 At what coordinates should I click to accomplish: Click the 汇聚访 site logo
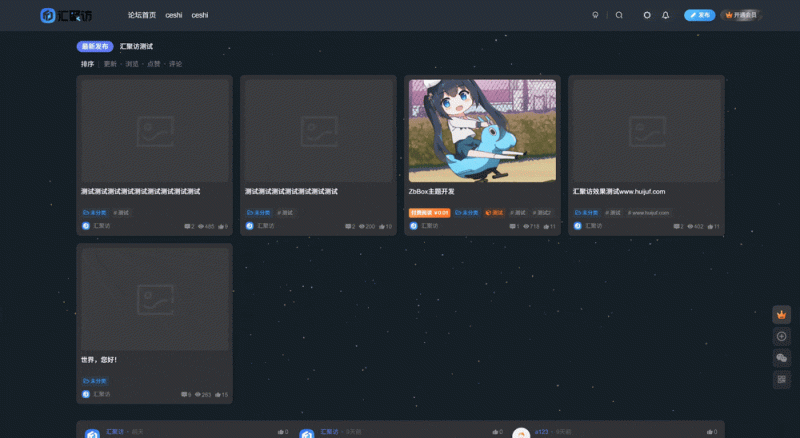[x=66, y=15]
